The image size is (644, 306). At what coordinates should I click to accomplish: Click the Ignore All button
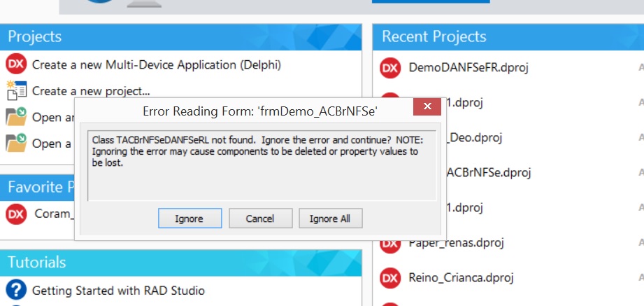(330, 218)
